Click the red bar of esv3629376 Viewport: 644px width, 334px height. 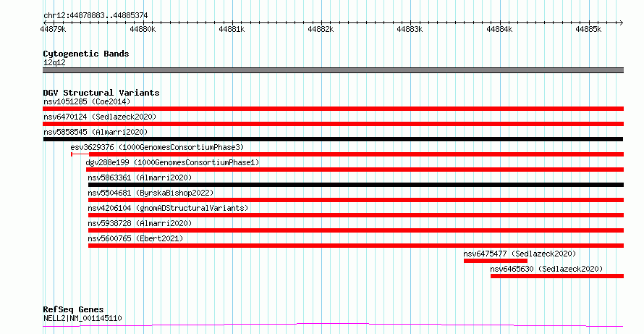tap(356, 154)
